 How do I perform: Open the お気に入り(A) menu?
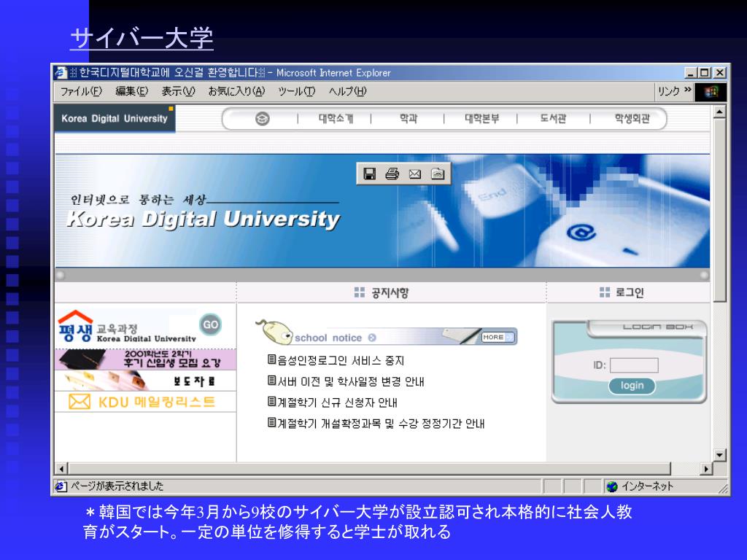(236, 91)
